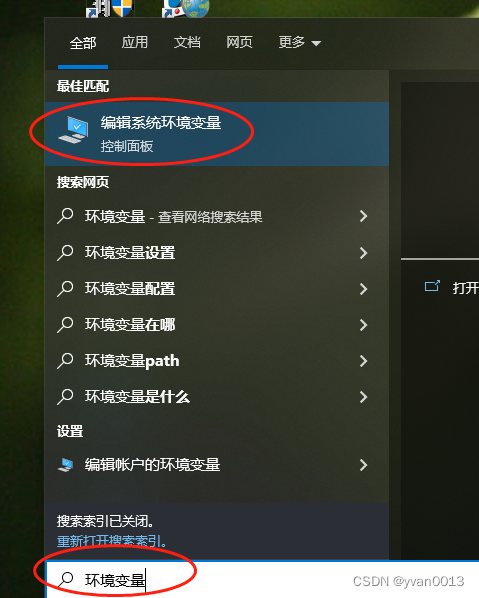Switch to the 网页 tab
This screenshot has width=479, height=598.
pyautogui.click(x=239, y=42)
